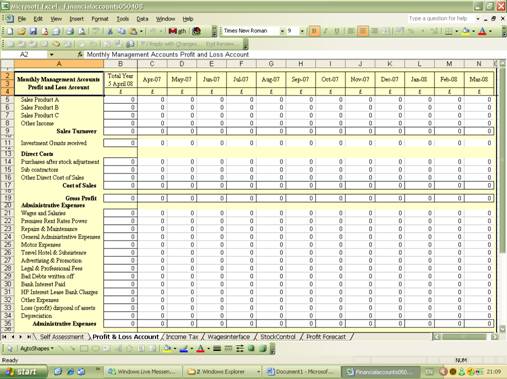Click the Apr-07 column heading cell
The image size is (507, 379).
pos(152,79)
